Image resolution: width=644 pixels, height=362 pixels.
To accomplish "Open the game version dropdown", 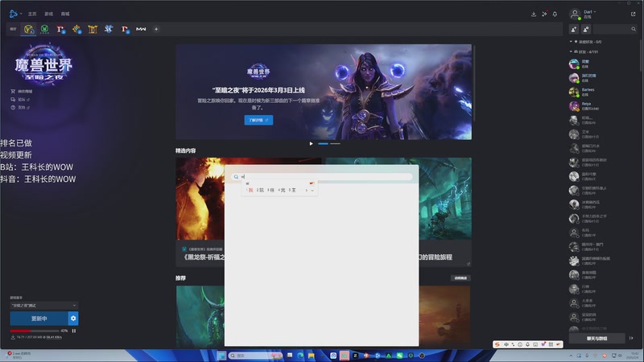I will (x=43, y=306).
